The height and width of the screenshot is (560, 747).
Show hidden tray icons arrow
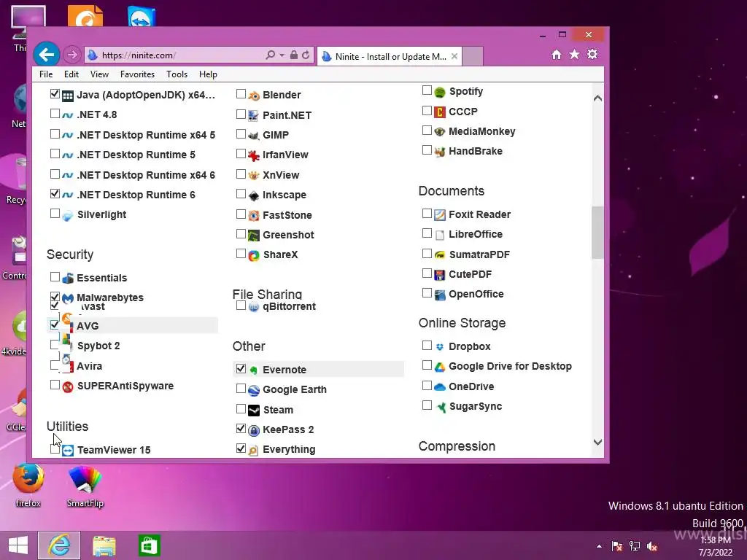599,547
